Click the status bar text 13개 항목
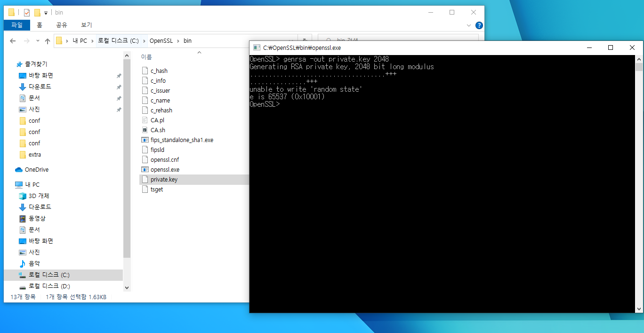This screenshot has height=333, width=644. (x=23, y=297)
